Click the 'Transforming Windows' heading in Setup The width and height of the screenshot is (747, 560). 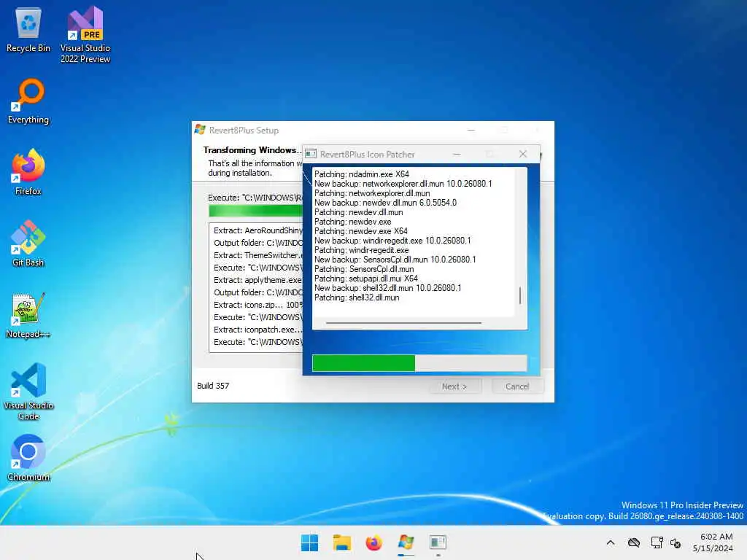tap(252, 150)
